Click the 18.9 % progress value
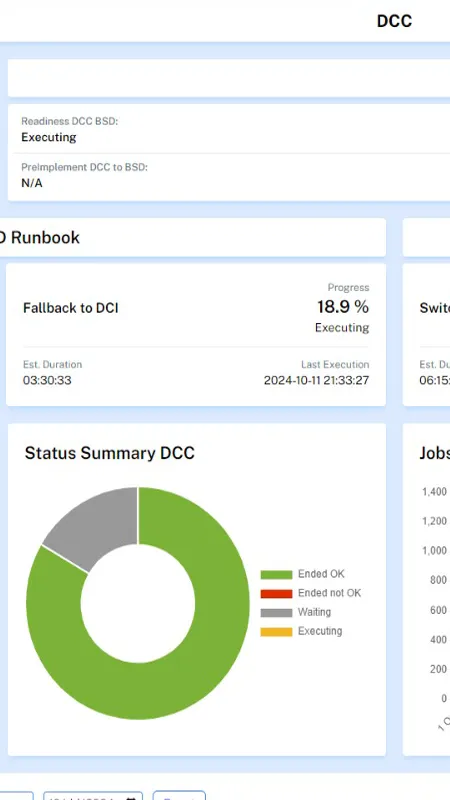Image resolution: width=450 pixels, height=800 pixels. [343, 307]
